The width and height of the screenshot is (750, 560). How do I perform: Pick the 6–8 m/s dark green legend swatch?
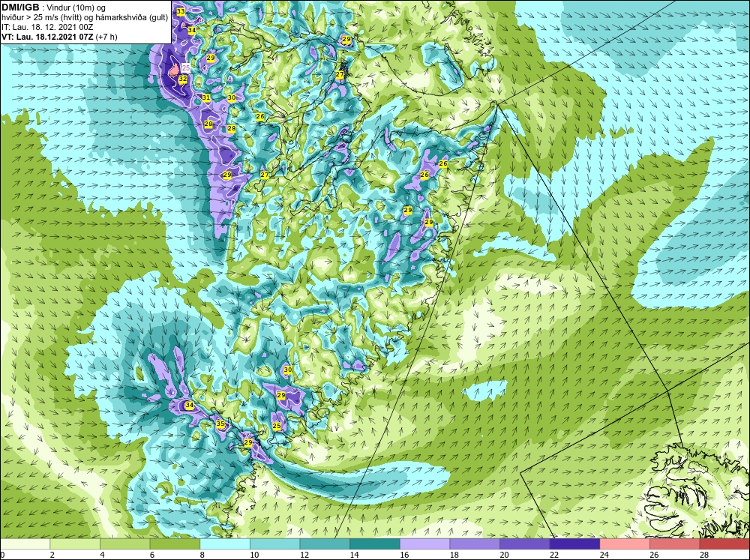(x=175, y=544)
